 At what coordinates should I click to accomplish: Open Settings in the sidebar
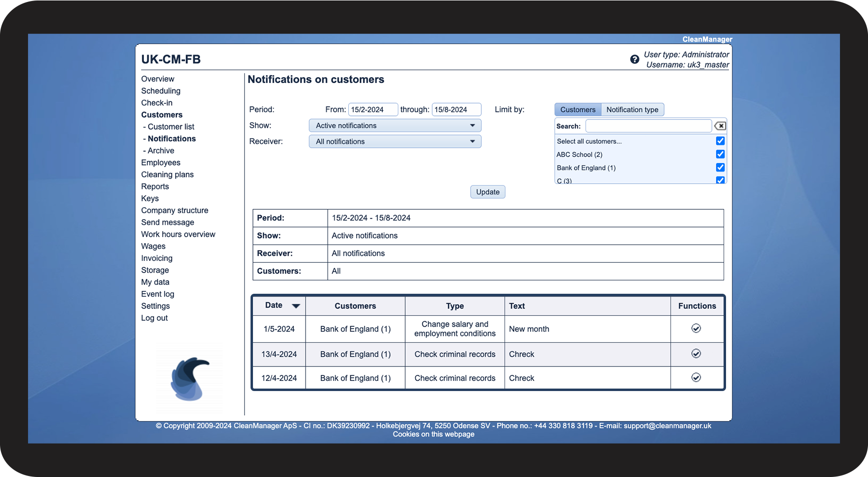(155, 306)
